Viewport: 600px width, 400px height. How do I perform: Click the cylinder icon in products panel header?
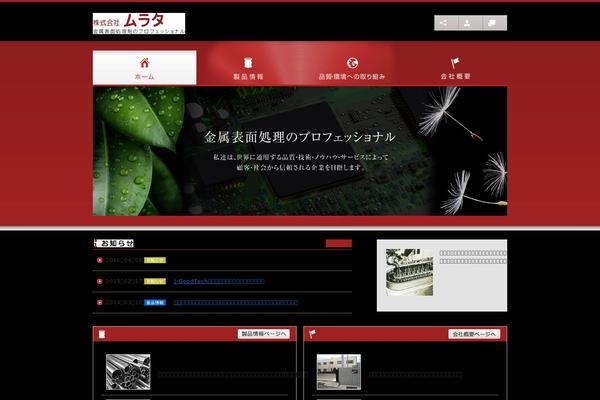coord(102,334)
